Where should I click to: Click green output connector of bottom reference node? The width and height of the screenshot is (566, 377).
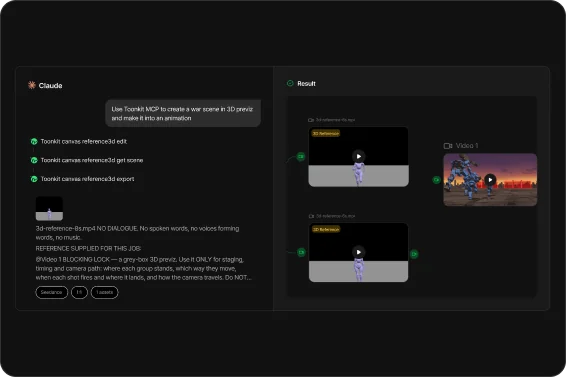point(414,254)
